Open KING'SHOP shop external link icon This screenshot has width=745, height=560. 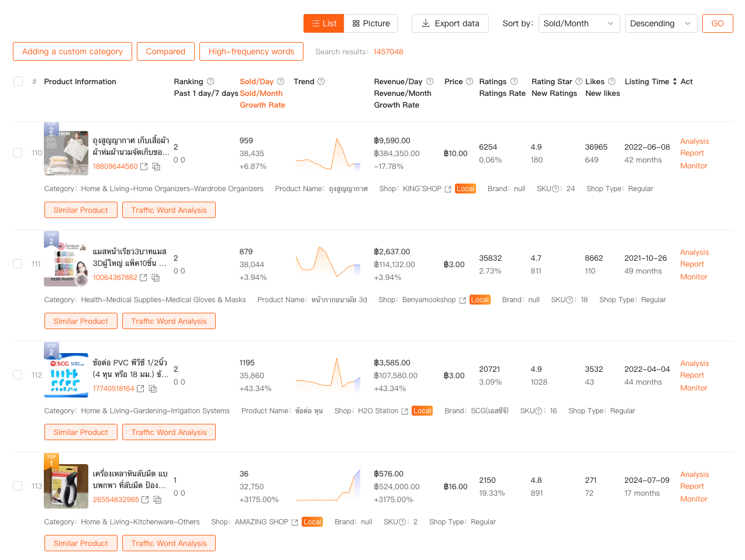448,189
